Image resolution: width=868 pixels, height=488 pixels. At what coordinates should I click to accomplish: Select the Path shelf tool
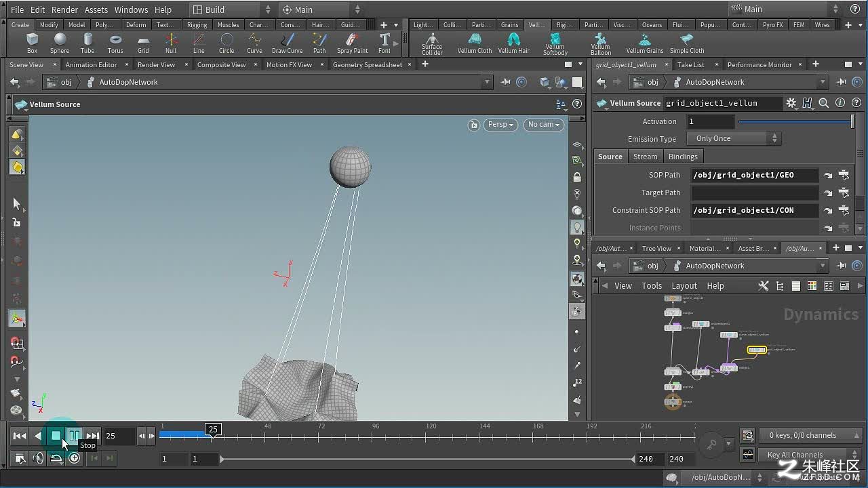click(x=319, y=43)
